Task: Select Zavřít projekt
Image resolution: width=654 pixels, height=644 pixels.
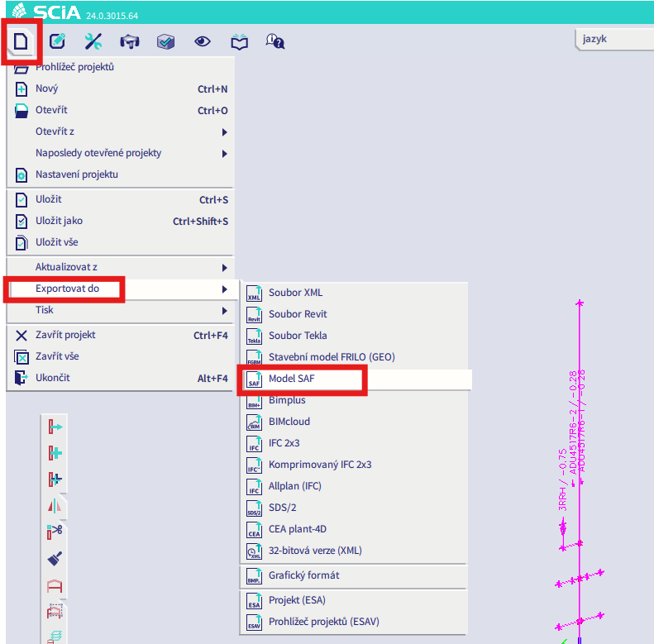Action: (x=121, y=335)
